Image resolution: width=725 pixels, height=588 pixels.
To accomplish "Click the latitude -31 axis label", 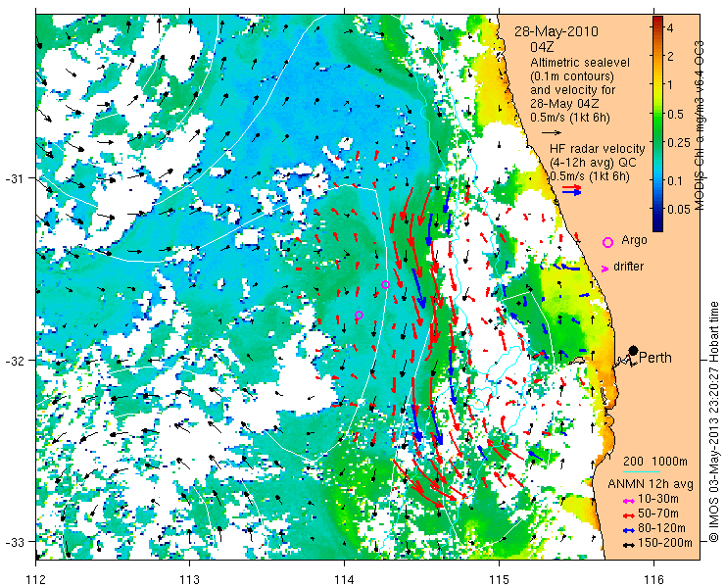I will (x=15, y=178).
